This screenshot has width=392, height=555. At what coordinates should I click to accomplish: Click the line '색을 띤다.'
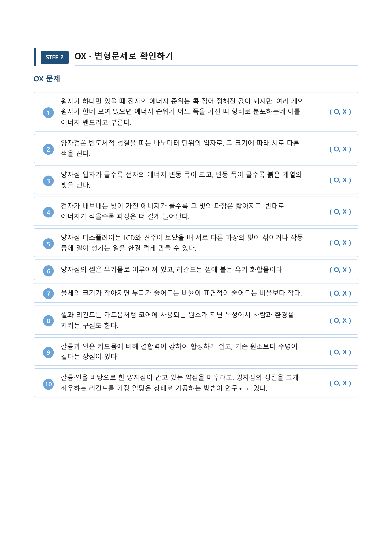(76, 153)
